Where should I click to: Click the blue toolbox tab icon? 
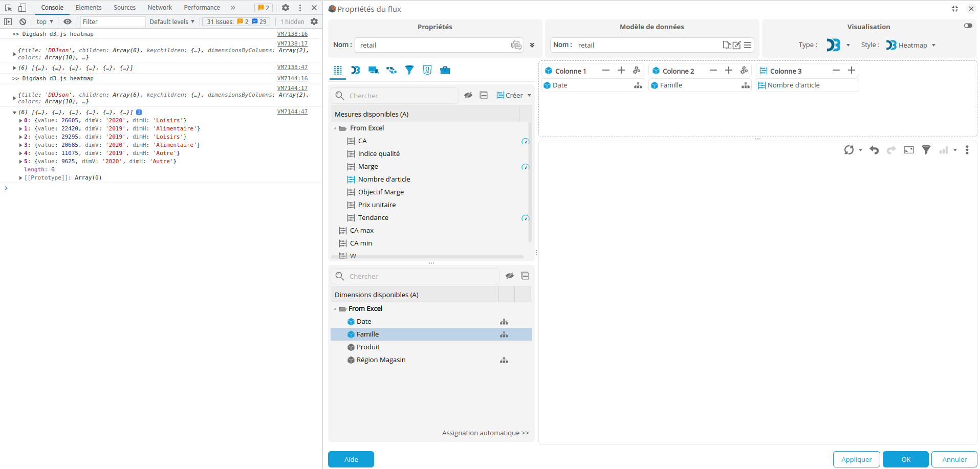[x=445, y=70]
